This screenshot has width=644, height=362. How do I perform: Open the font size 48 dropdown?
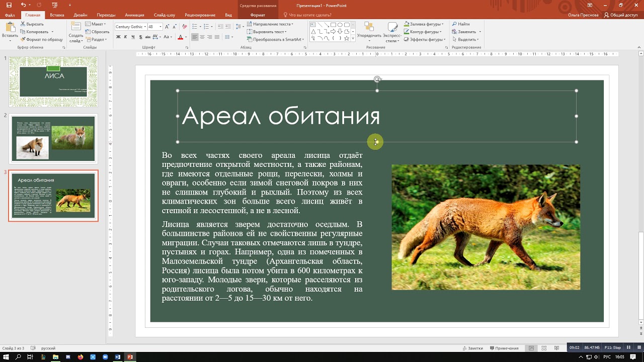(x=160, y=27)
